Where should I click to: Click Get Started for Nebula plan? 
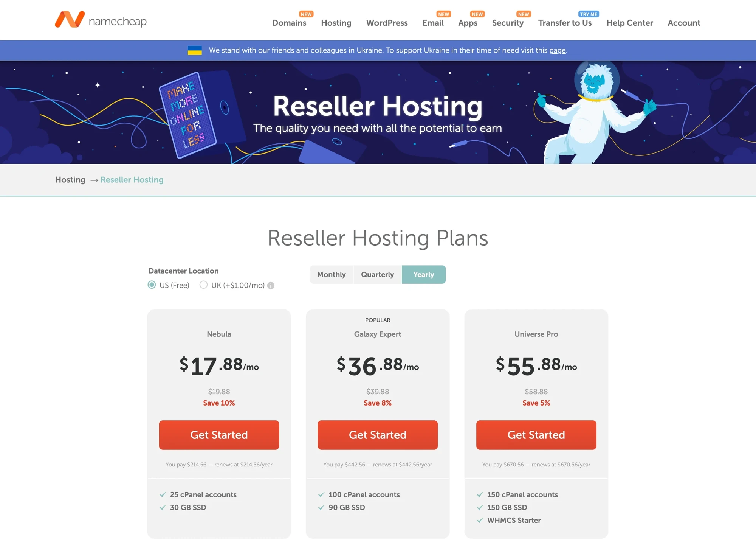218,435
